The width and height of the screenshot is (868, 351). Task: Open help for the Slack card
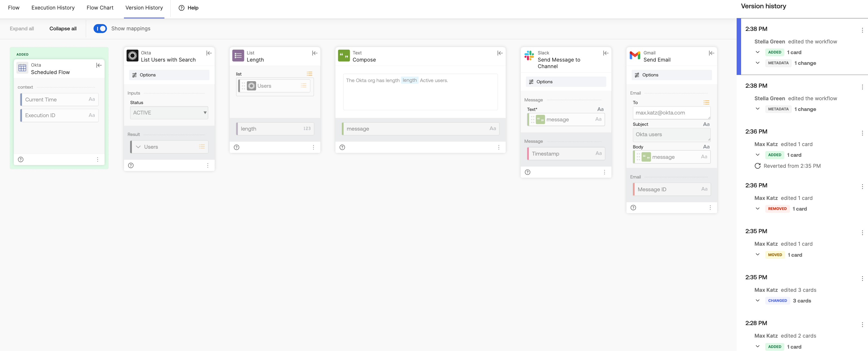point(528,172)
